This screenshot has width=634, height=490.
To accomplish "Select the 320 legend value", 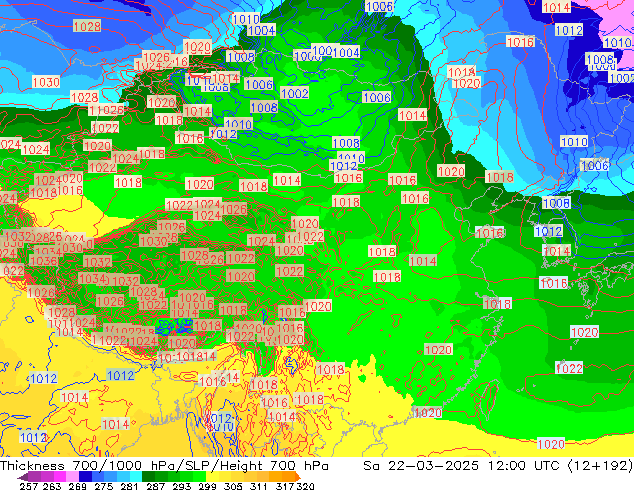I will (305, 486).
